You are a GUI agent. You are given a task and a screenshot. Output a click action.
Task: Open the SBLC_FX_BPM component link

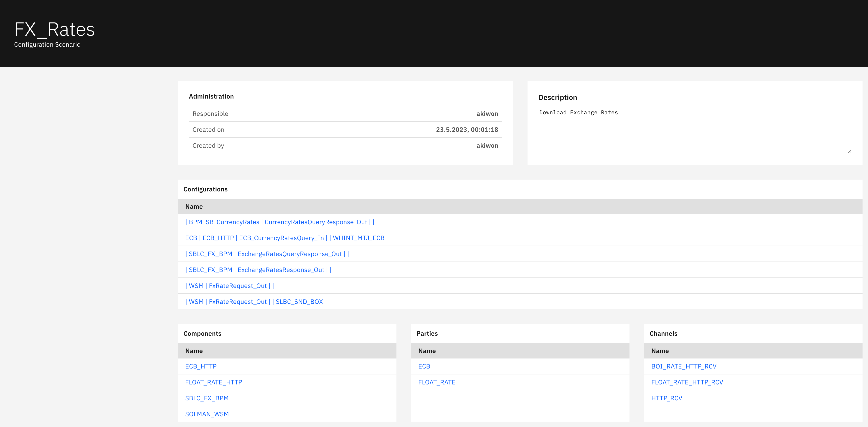pos(207,398)
